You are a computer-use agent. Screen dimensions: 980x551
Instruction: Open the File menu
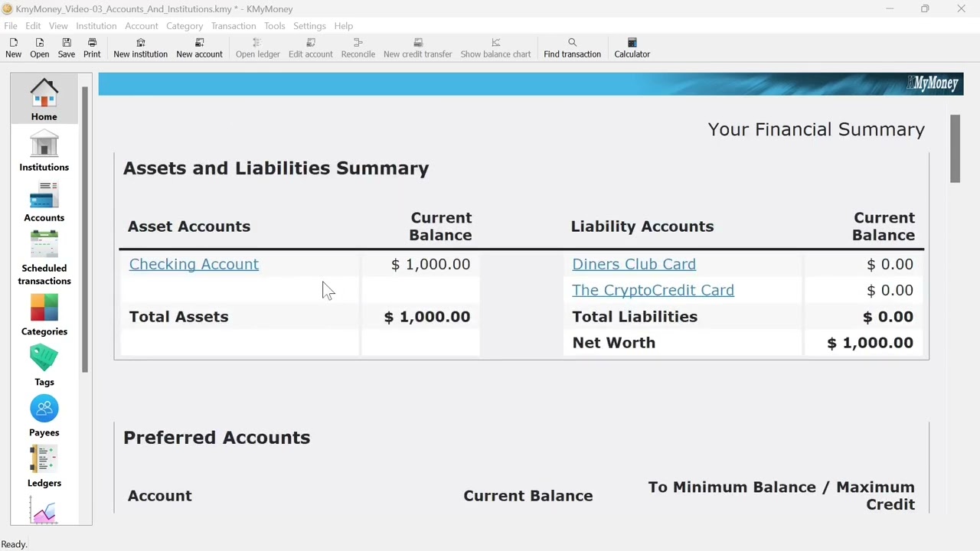(11, 26)
